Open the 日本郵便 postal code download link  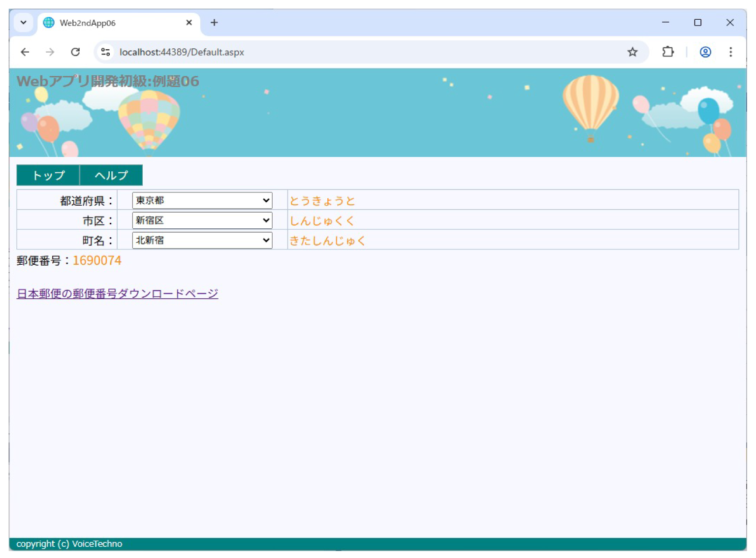click(117, 293)
